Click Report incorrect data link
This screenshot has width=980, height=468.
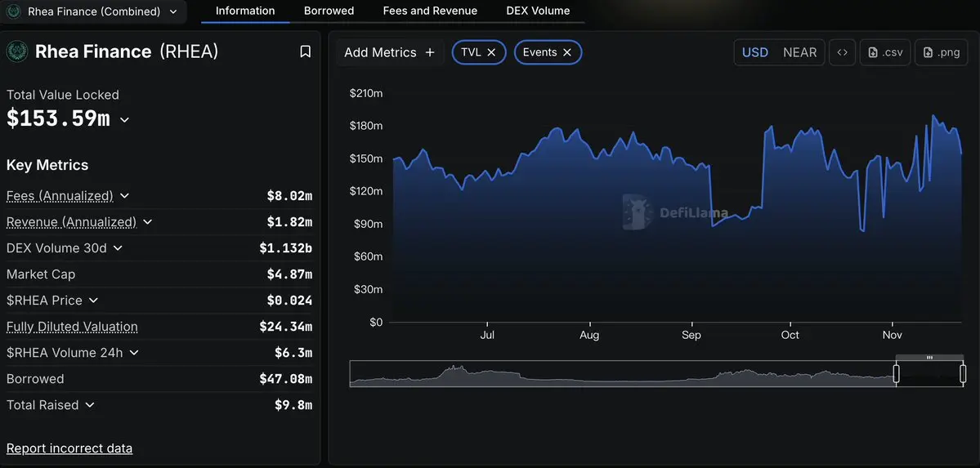69,448
